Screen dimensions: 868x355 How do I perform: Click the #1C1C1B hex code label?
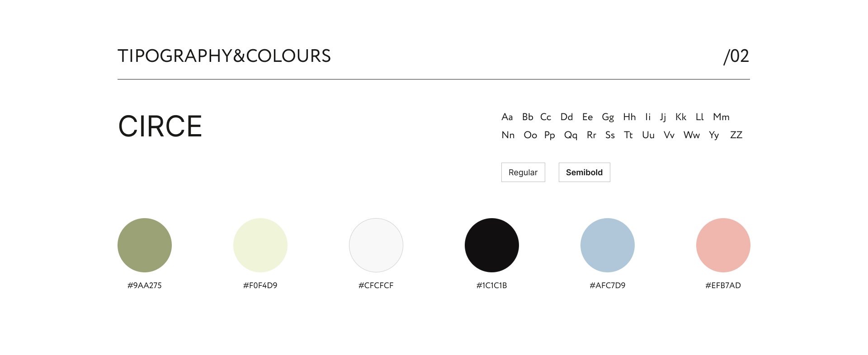492,285
